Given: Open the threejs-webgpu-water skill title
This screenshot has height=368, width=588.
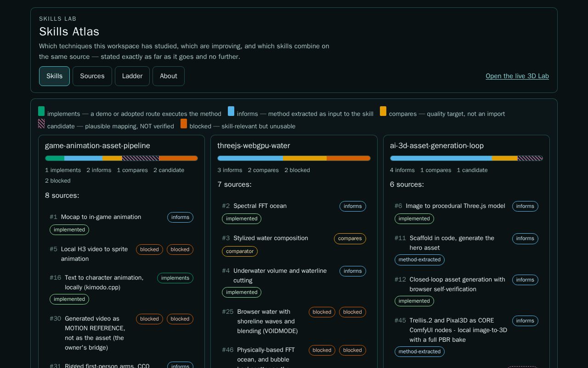Looking at the screenshot, I should [x=254, y=145].
